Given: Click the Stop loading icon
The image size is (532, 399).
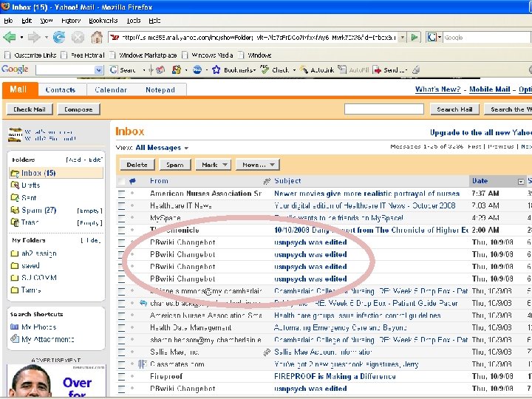Looking at the screenshot, I should coord(78,37).
